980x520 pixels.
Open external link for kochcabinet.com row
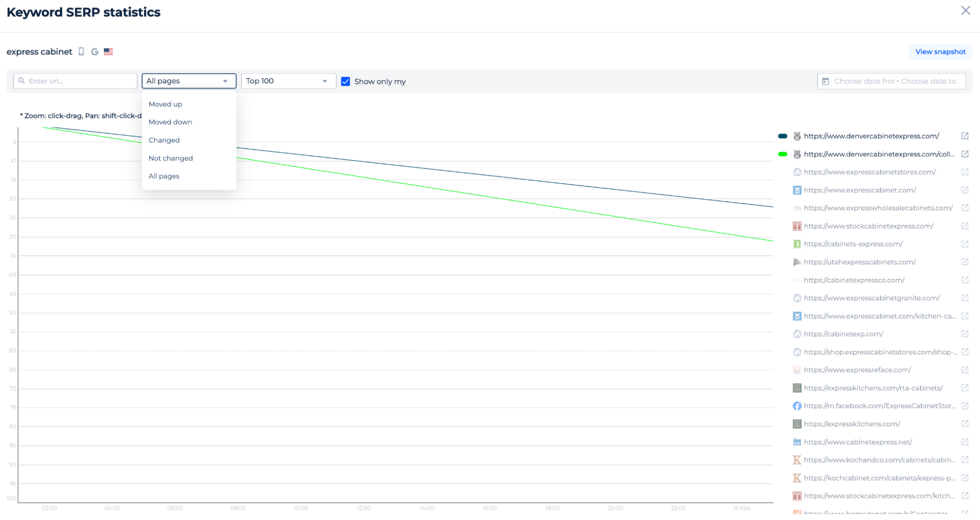[x=964, y=477]
